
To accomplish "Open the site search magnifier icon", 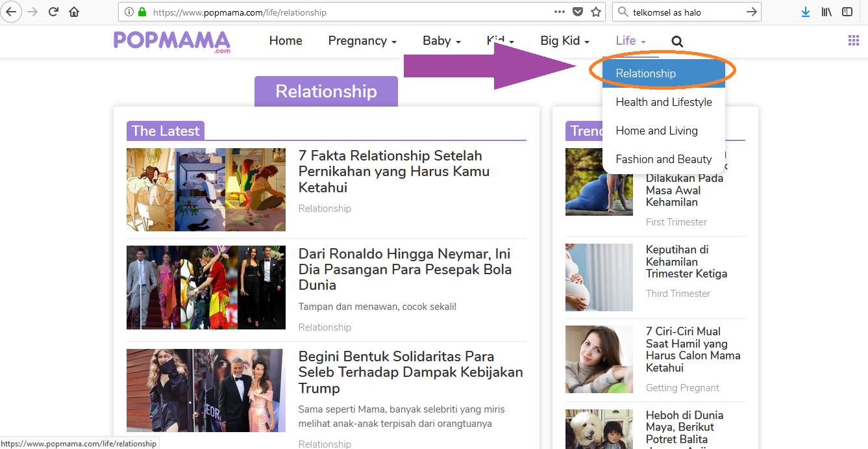I will (677, 41).
